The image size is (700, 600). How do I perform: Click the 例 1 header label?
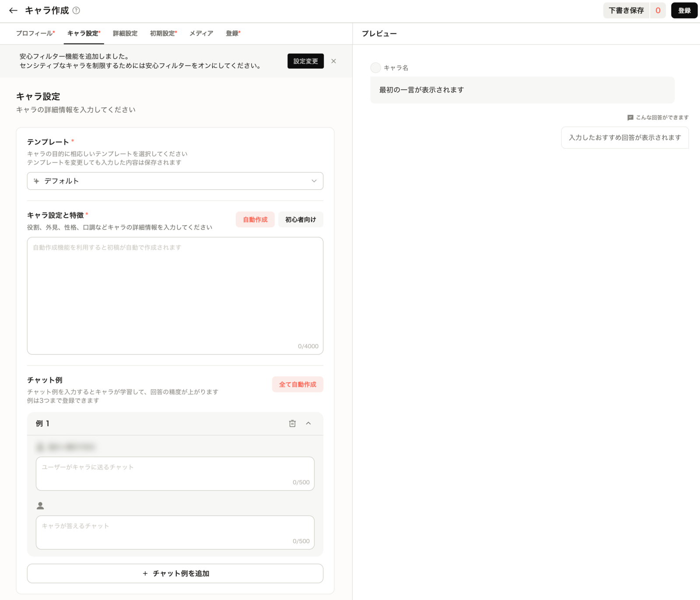pyautogui.click(x=42, y=423)
